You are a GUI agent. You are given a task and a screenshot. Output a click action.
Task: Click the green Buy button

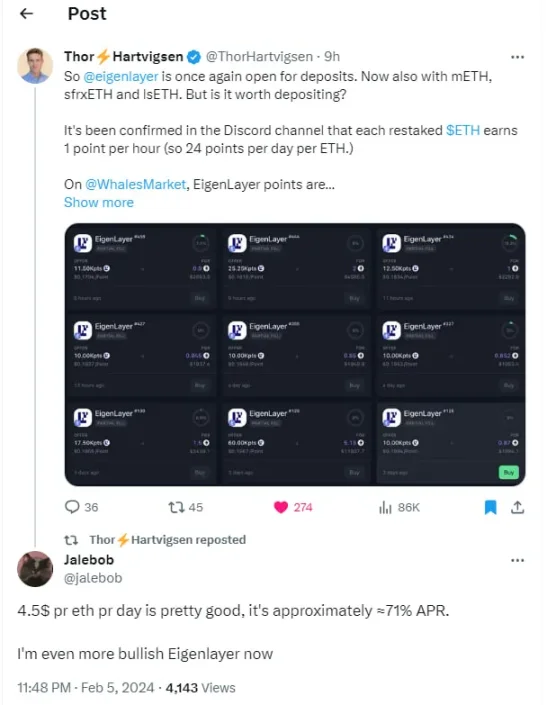tap(508, 473)
